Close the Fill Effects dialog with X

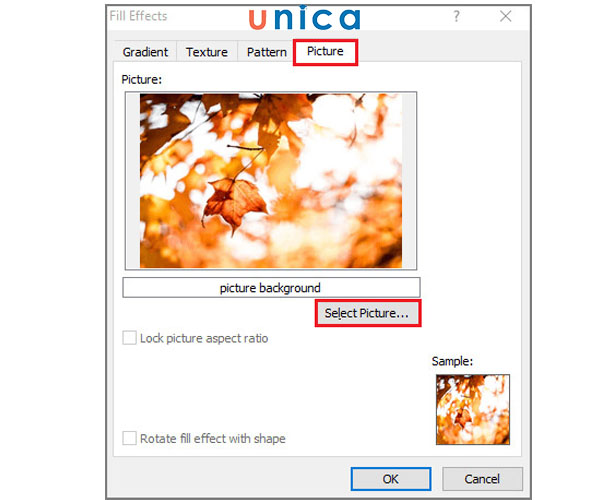pos(505,16)
